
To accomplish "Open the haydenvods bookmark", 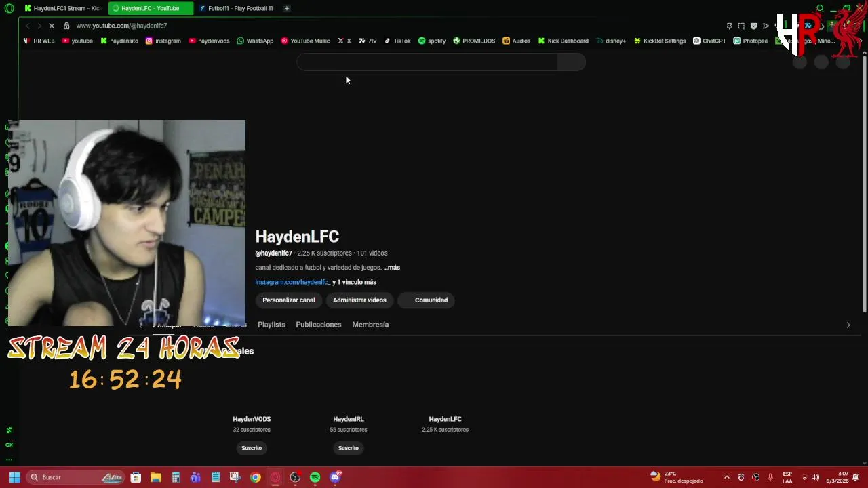I will coord(209,41).
